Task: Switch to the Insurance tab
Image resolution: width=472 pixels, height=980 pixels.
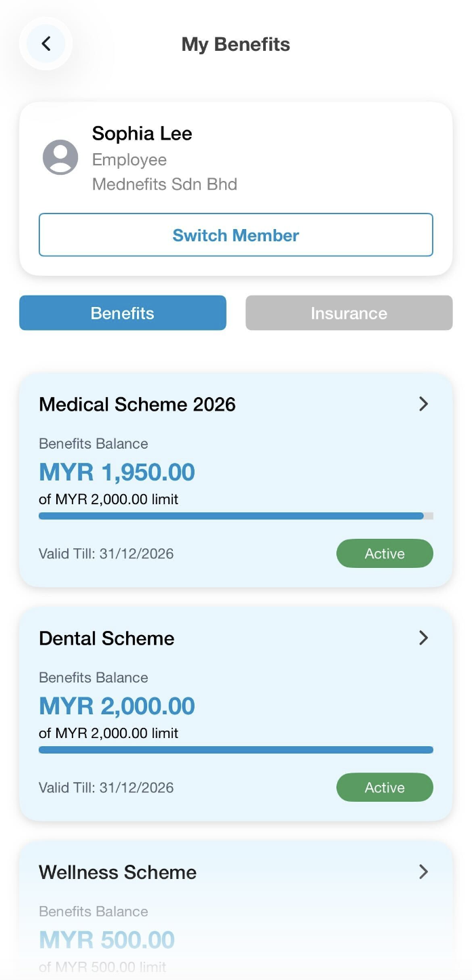Action: pyautogui.click(x=349, y=313)
